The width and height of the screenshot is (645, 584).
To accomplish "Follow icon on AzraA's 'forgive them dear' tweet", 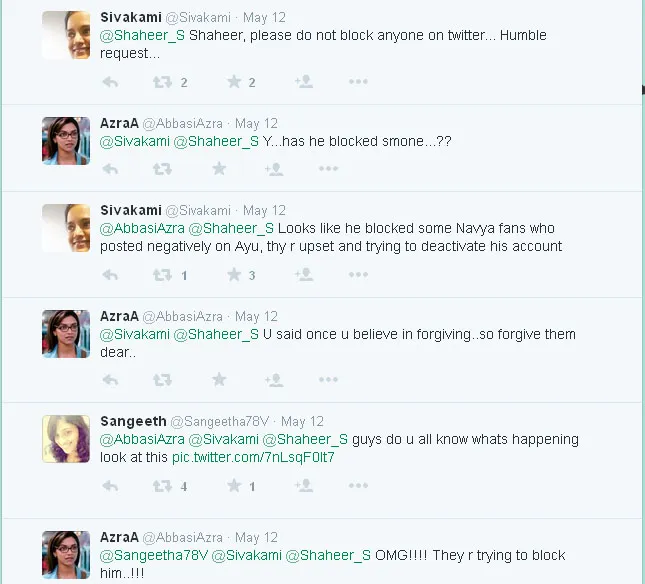I will [x=274, y=380].
